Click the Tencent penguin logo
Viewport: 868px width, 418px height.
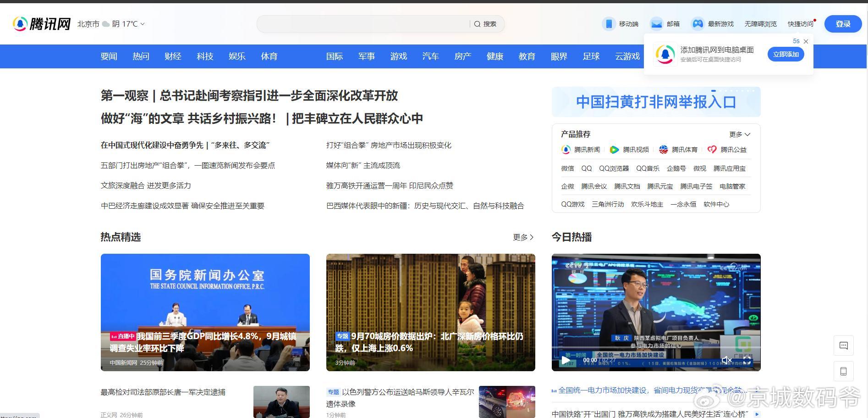coord(20,24)
